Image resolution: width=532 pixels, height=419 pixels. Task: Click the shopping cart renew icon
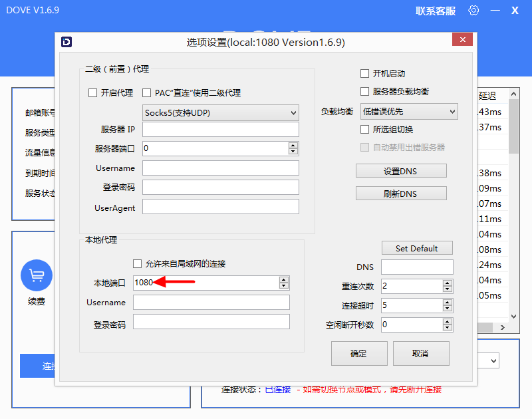37,276
